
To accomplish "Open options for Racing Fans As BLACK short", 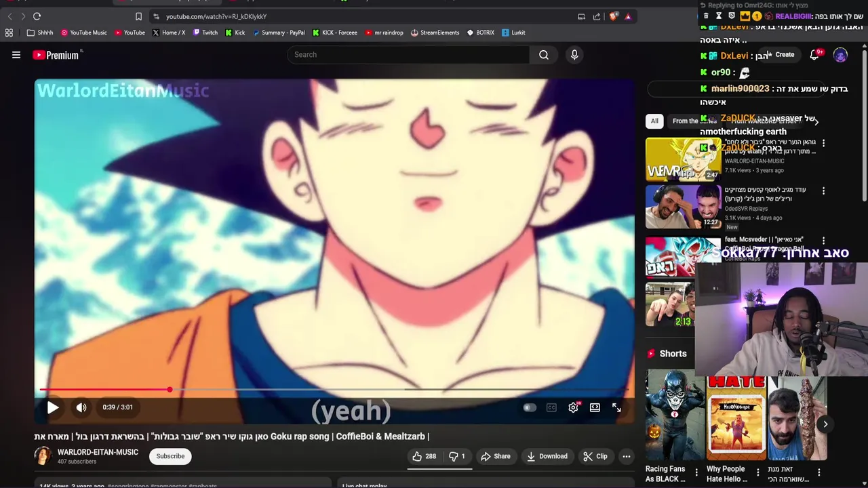I will pos(696,472).
